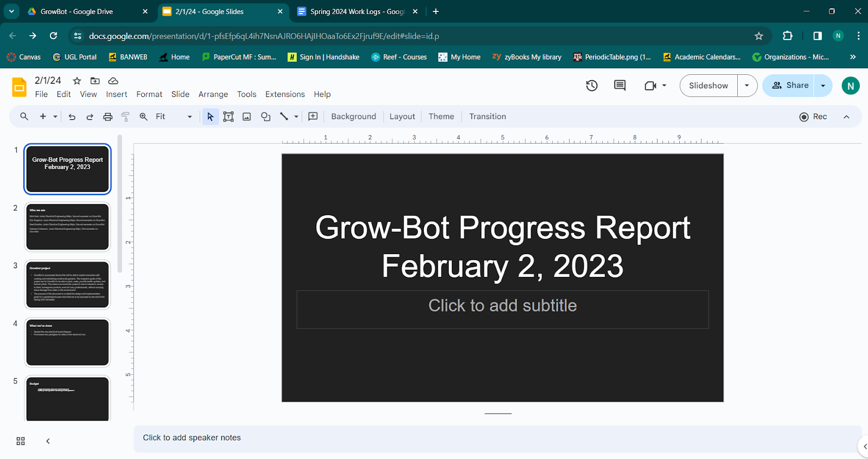Screen dimensions: 868x459
Task: Expand the meeting camera dropdown arrow
Action: click(664, 86)
